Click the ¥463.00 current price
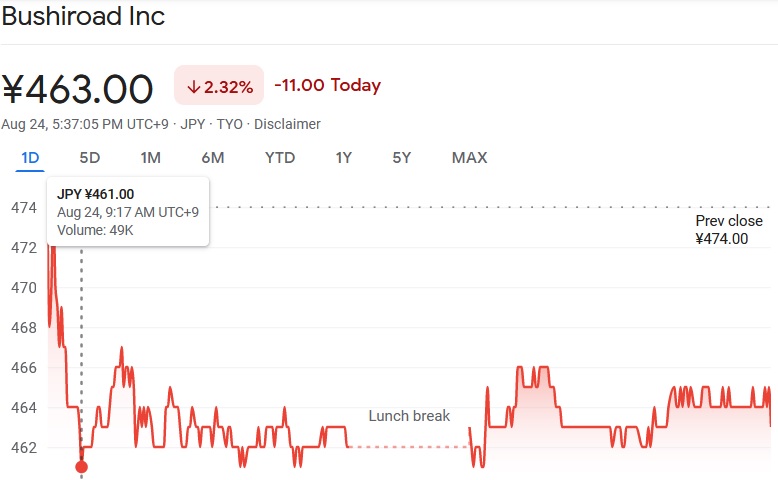The height and width of the screenshot is (480, 778). pos(77,89)
